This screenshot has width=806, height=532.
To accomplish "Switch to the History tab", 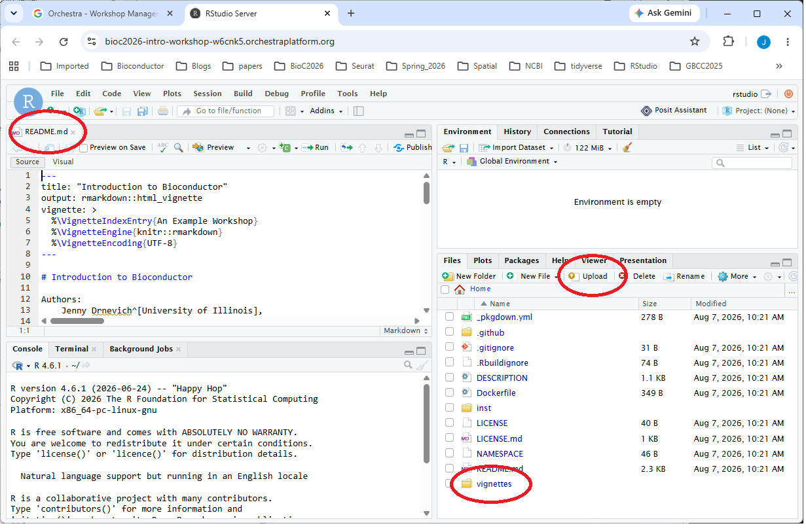I will coord(517,132).
